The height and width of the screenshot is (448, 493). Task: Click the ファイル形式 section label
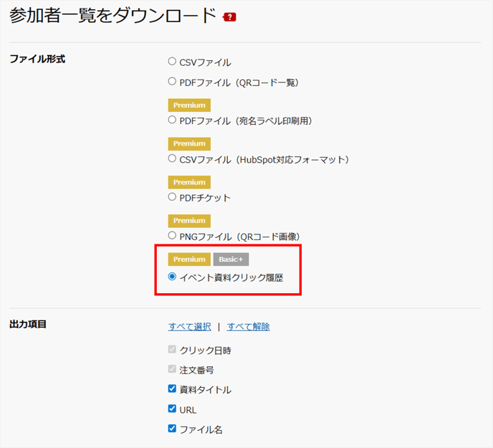click(x=37, y=59)
